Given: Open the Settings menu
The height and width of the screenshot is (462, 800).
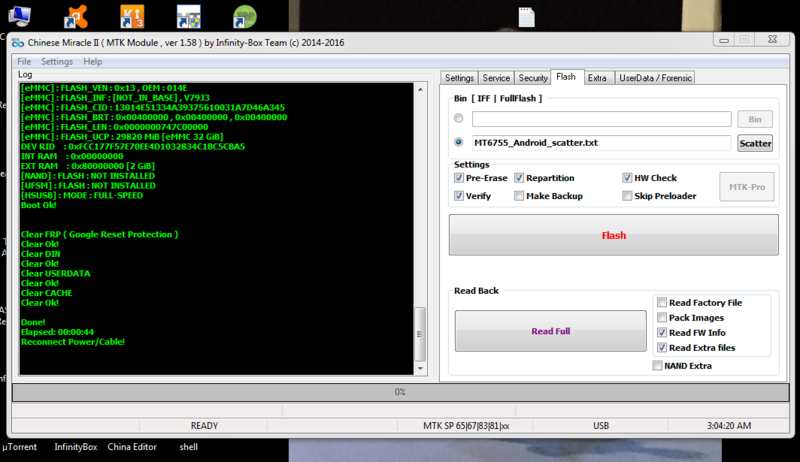Looking at the screenshot, I should [x=57, y=62].
